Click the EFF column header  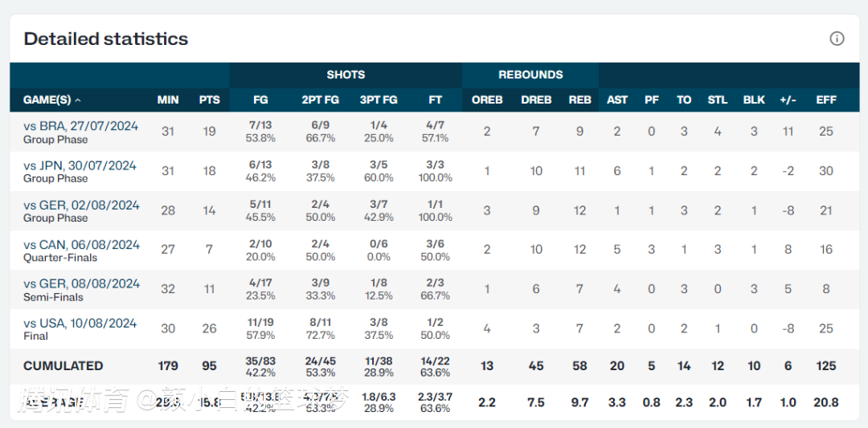click(x=826, y=100)
